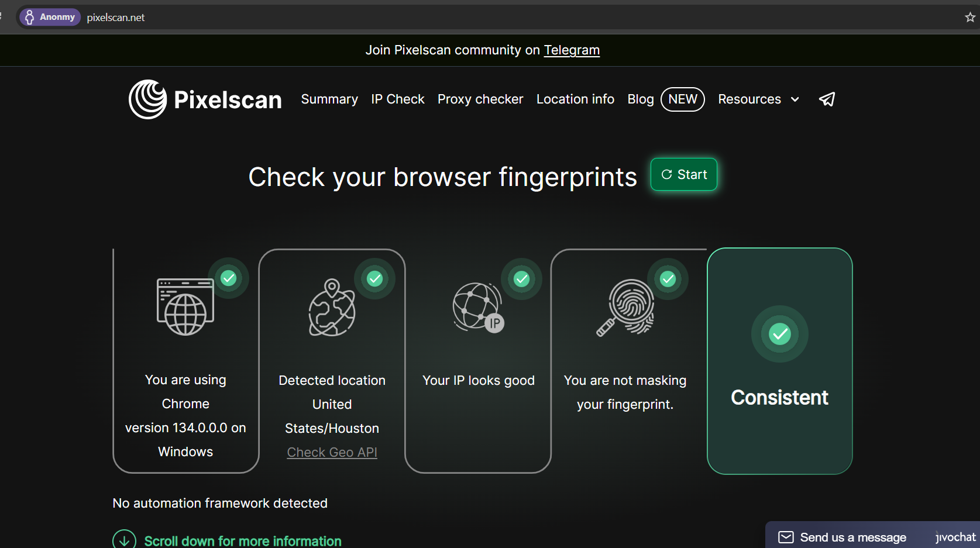This screenshot has height=548, width=980.
Task: Follow the Check Geo API link
Action: click(332, 452)
